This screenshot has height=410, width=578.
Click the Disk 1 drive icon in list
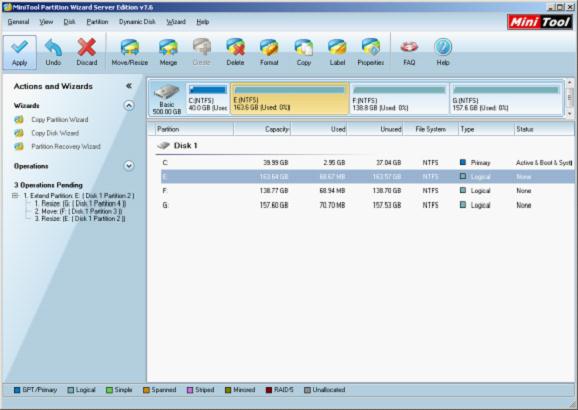point(163,146)
